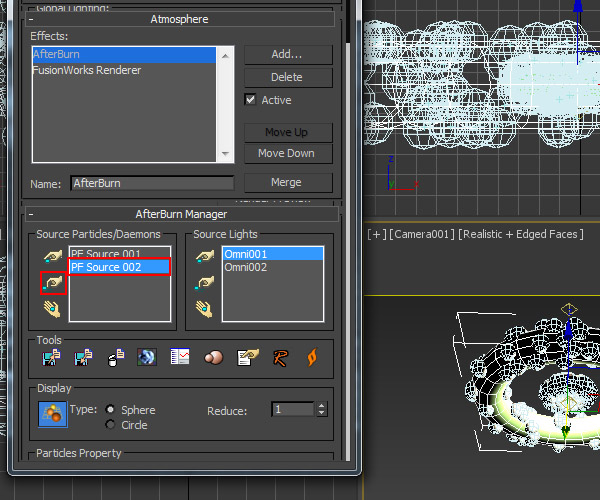The width and height of the screenshot is (600, 500).
Task: Click the Effects list scroll down arrow
Action: click(225, 154)
